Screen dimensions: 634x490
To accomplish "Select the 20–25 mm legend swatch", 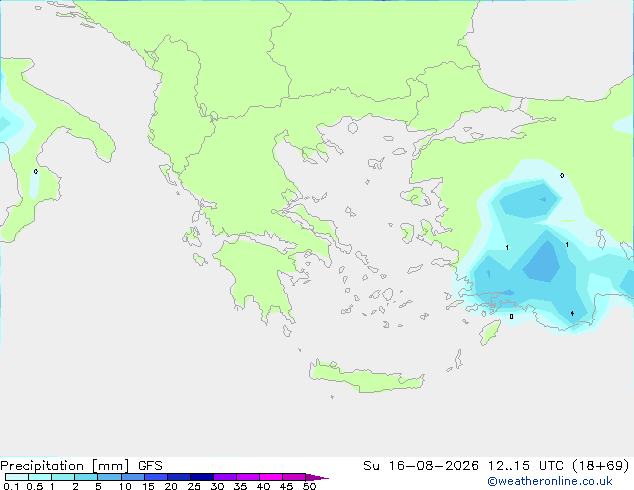I will click(178, 477).
